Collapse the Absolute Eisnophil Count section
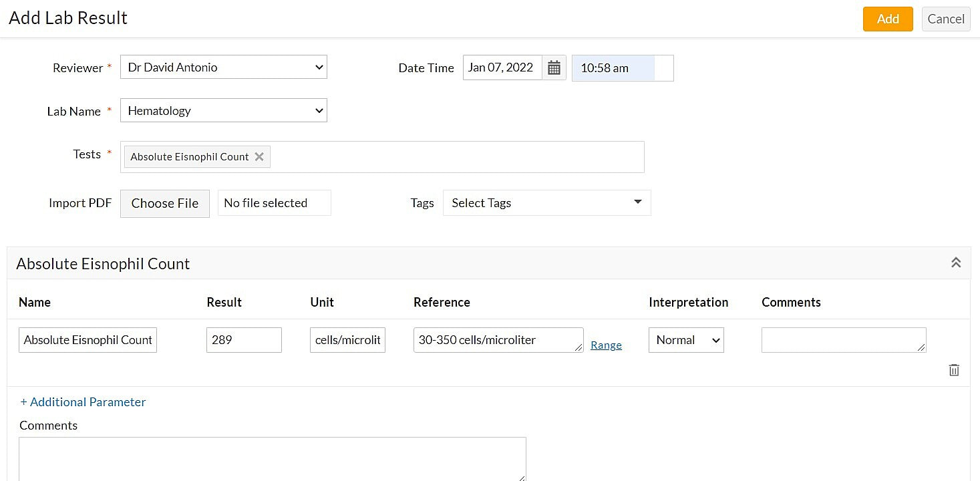 956,263
